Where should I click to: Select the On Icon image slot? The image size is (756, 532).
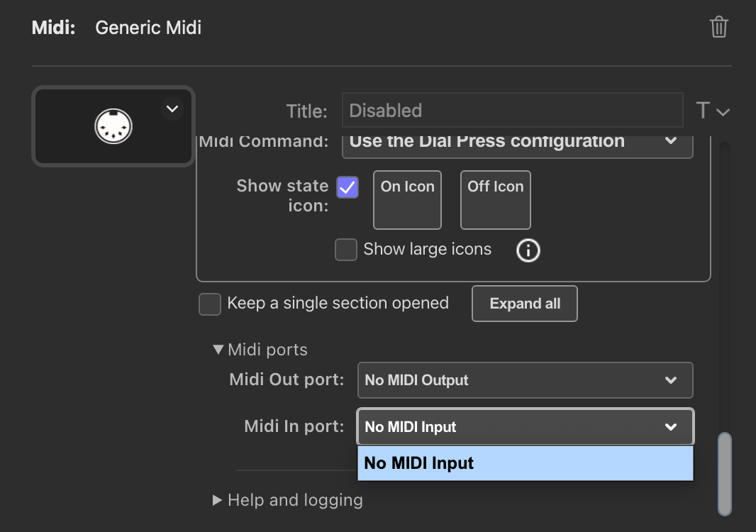[407, 200]
